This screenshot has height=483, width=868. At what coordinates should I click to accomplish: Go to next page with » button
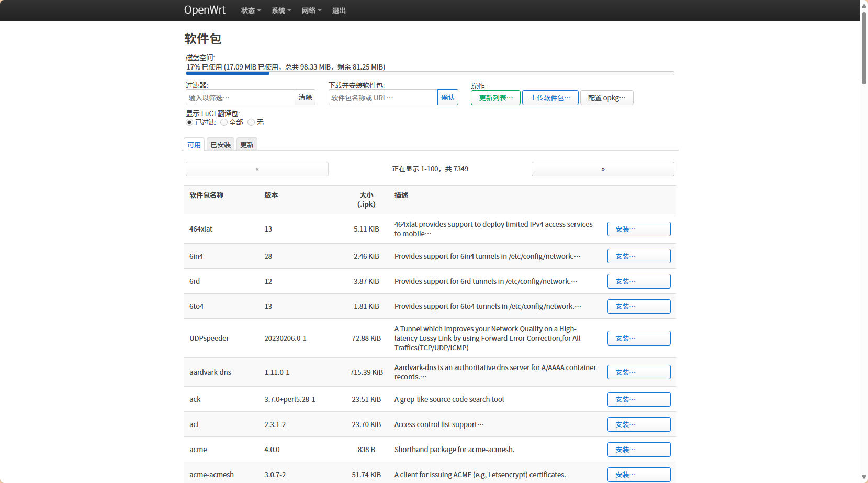click(x=603, y=169)
